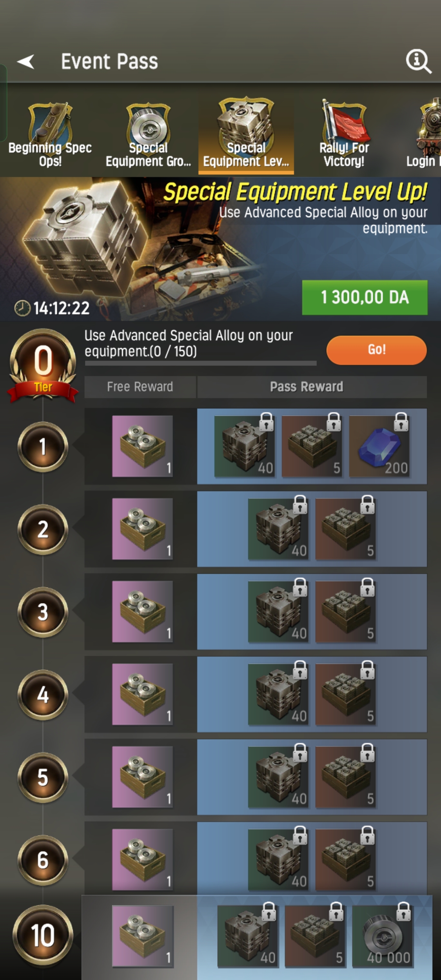Tap tier 2 locked supply crate reward
This screenshot has height=980, width=441.
[345, 529]
